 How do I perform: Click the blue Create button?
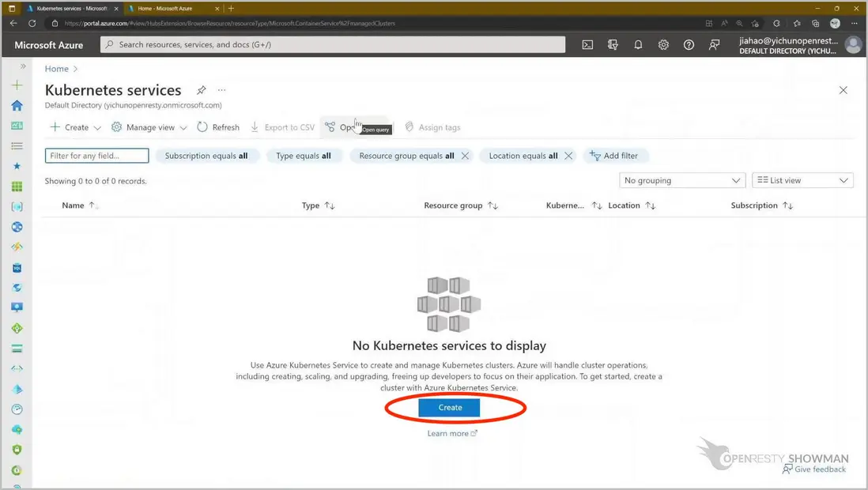pyautogui.click(x=450, y=408)
